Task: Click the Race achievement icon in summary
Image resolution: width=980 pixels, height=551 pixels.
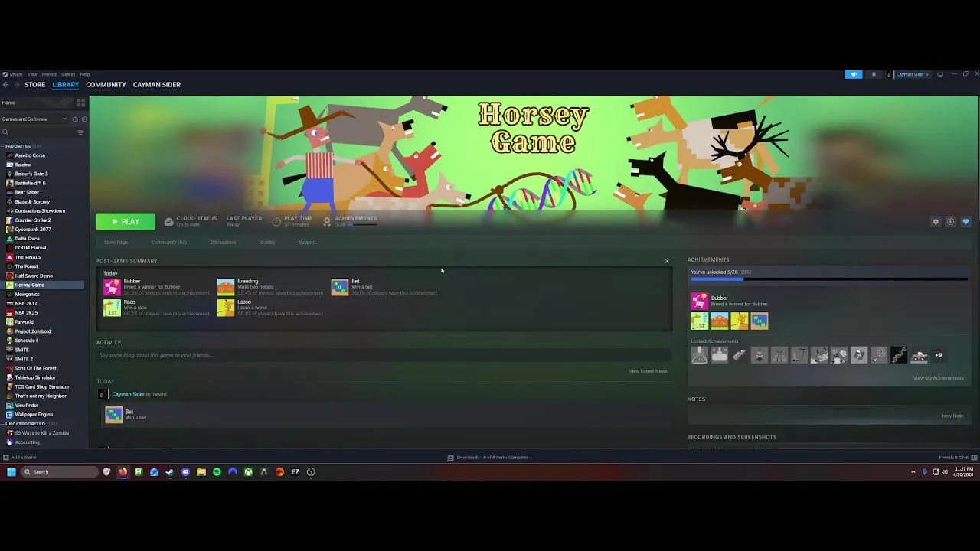Action: (113, 308)
